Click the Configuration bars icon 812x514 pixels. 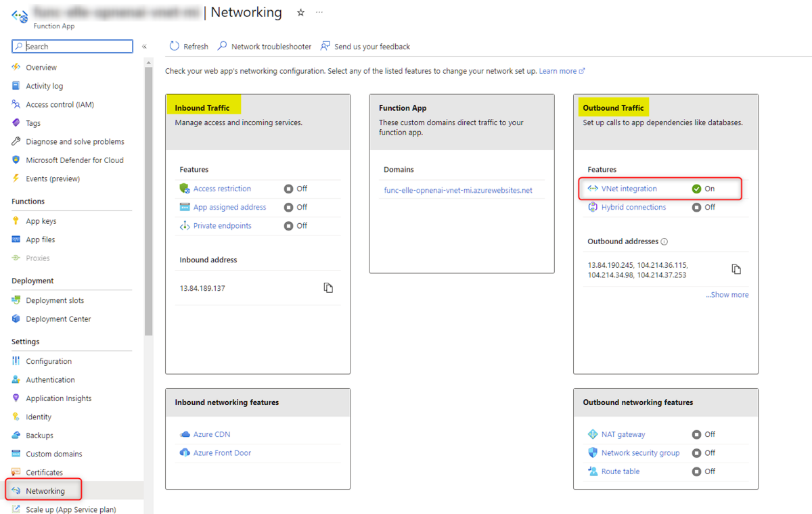[16, 361]
